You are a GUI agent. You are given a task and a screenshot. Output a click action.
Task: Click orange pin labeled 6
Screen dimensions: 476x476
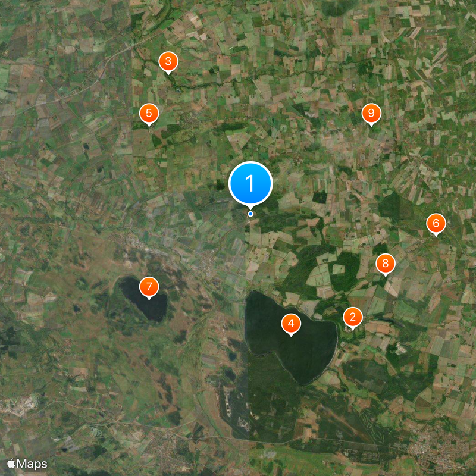[436, 224]
